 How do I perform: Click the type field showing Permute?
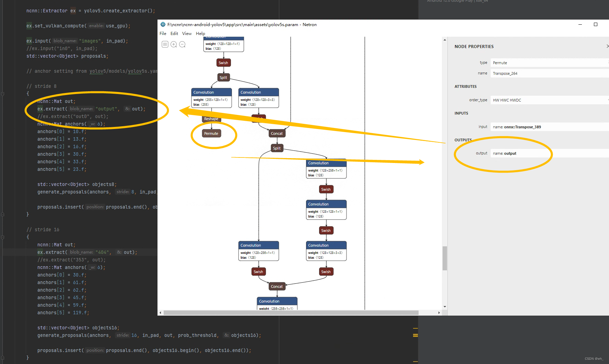pyautogui.click(x=549, y=63)
